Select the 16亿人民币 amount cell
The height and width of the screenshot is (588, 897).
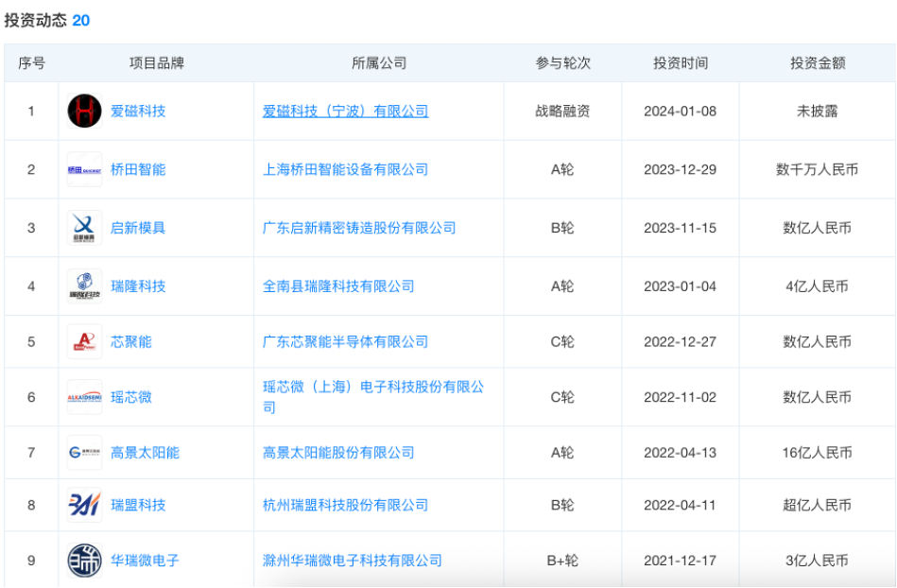coord(818,453)
